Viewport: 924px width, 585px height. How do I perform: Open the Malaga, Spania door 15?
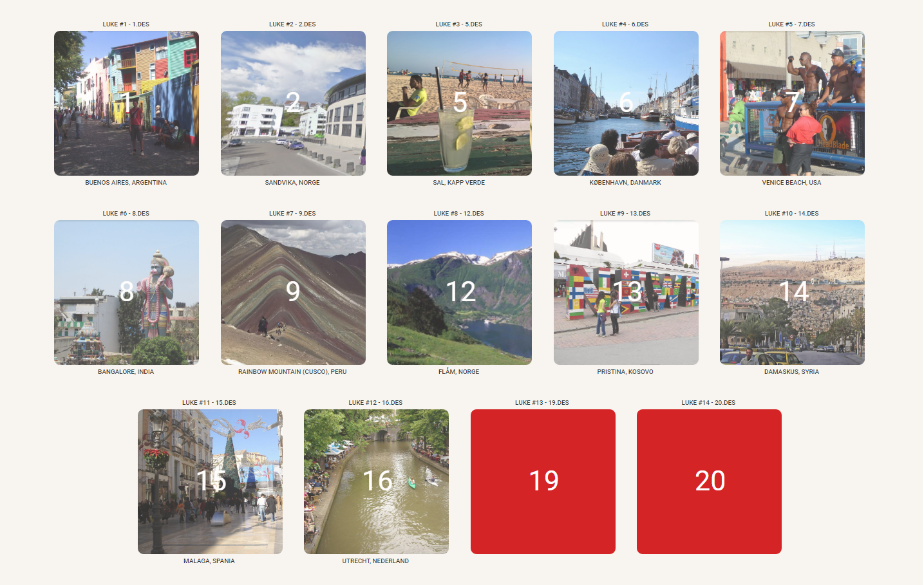(x=210, y=481)
